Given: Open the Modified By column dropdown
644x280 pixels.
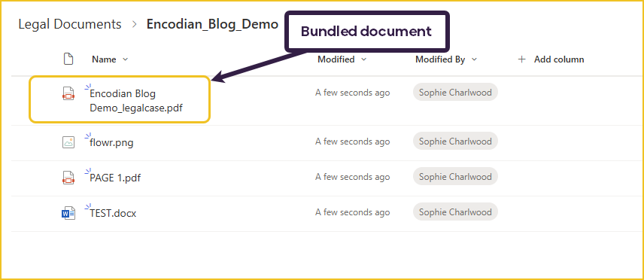Looking at the screenshot, I should pos(475,59).
